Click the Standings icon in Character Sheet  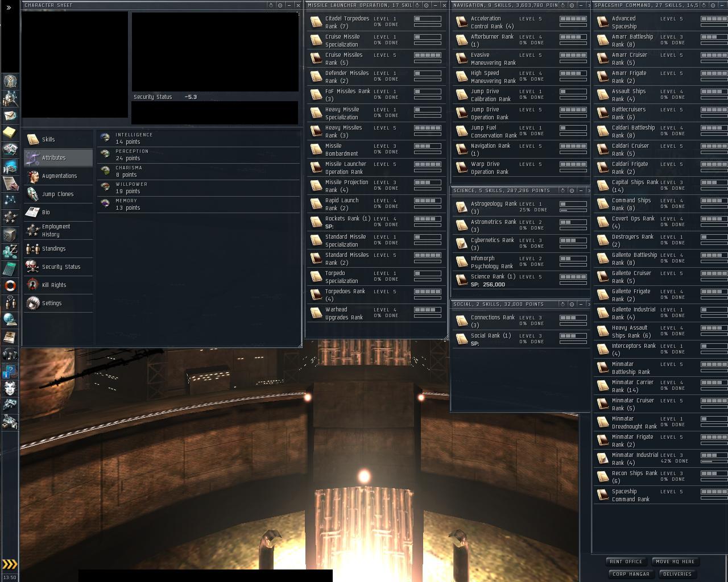click(x=33, y=248)
